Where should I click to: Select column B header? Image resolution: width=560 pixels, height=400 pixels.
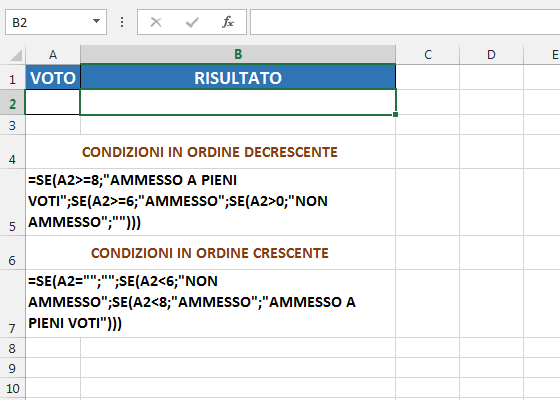click(238, 55)
